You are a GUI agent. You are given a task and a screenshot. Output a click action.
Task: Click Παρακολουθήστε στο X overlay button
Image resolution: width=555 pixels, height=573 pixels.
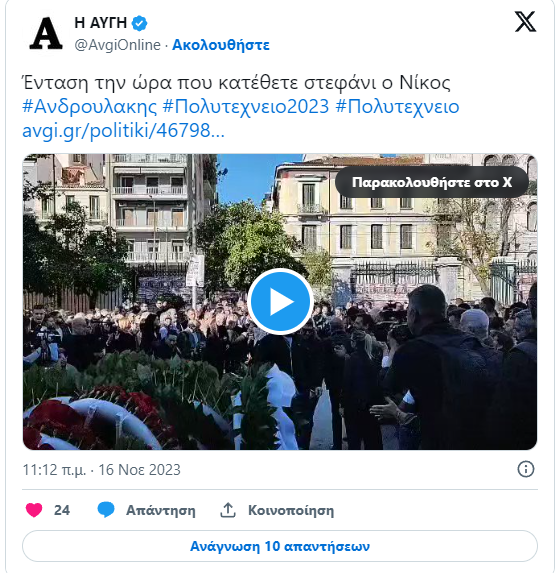click(x=432, y=182)
